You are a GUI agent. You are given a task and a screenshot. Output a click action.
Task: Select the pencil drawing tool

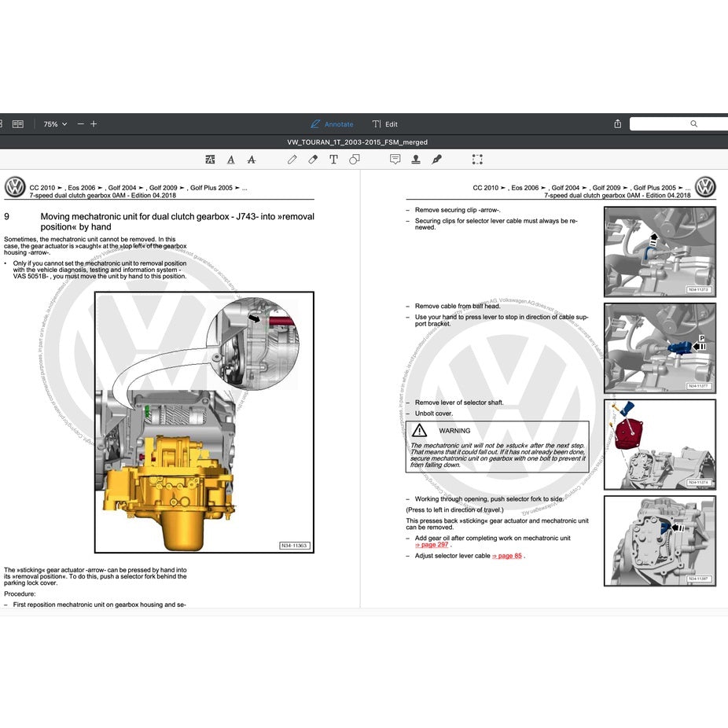[x=292, y=160]
